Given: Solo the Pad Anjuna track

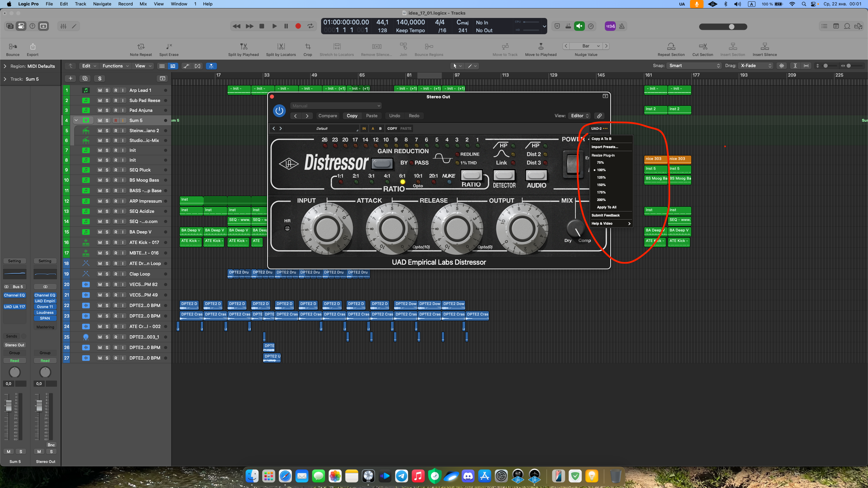Looking at the screenshot, I should [107, 110].
